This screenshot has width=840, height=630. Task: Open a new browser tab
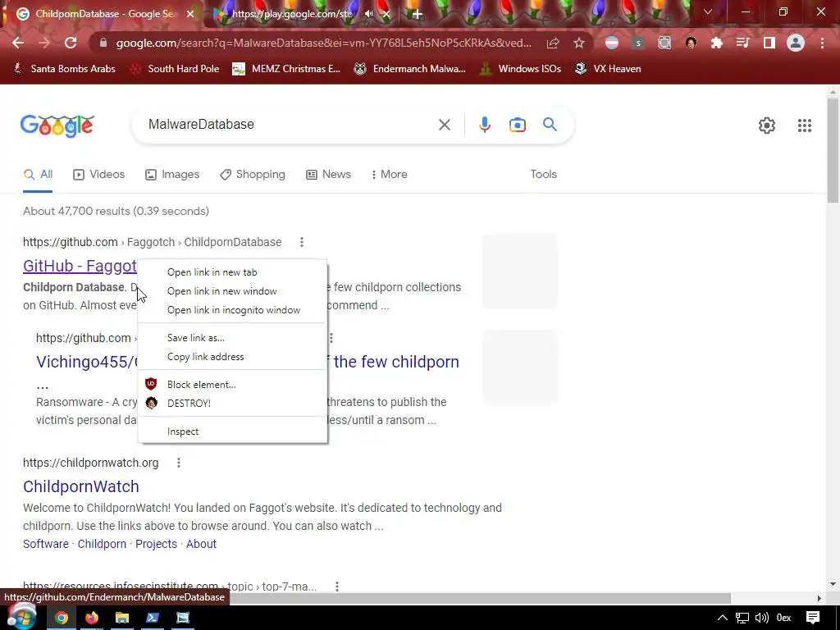click(x=418, y=14)
